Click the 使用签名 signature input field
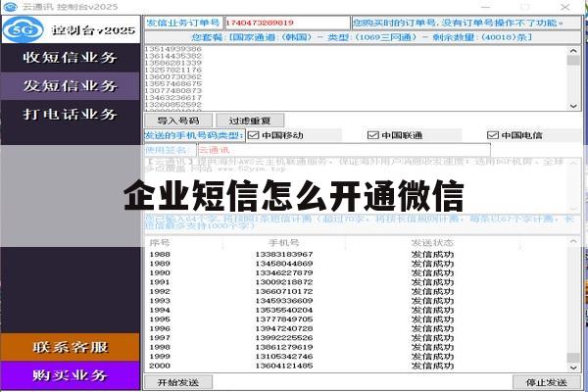This screenshot has width=588, height=392. pos(344,150)
